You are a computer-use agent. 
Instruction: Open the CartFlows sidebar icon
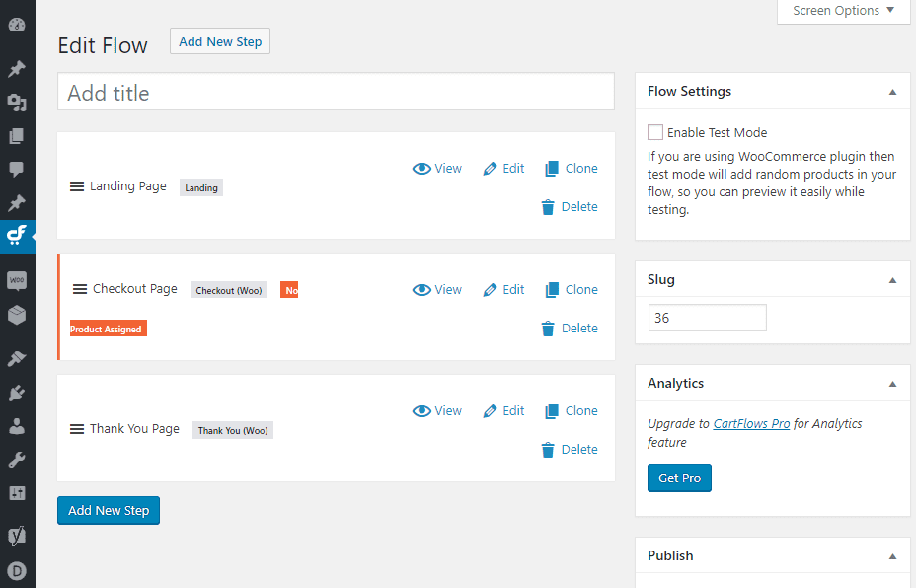click(x=17, y=236)
